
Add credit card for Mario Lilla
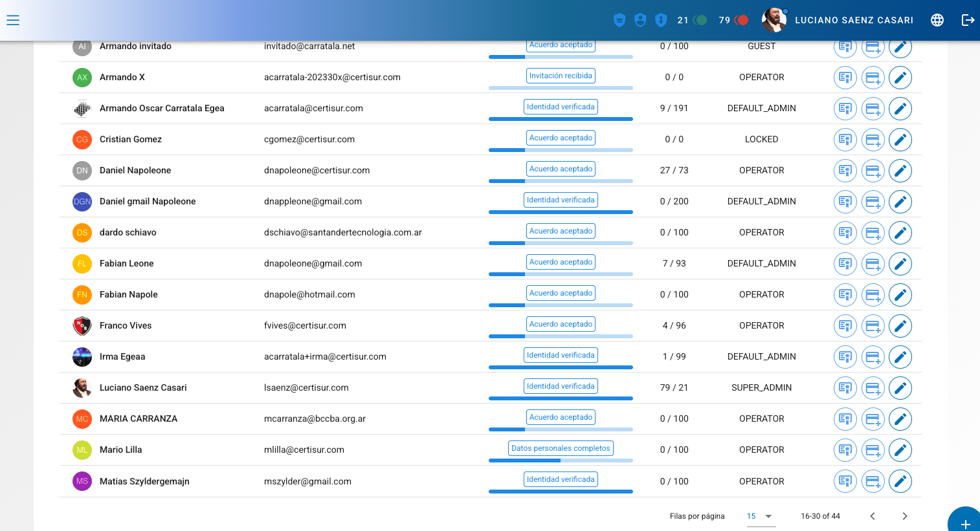(x=873, y=450)
